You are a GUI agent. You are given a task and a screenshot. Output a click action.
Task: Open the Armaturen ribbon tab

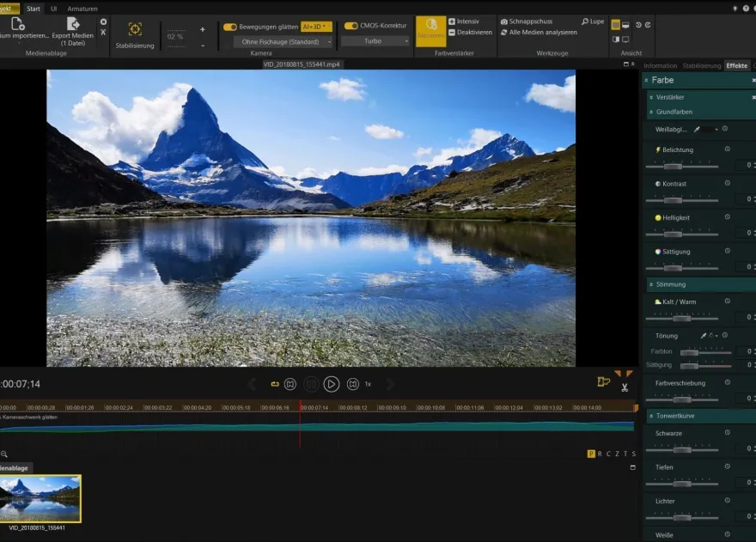pyautogui.click(x=82, y=9)
